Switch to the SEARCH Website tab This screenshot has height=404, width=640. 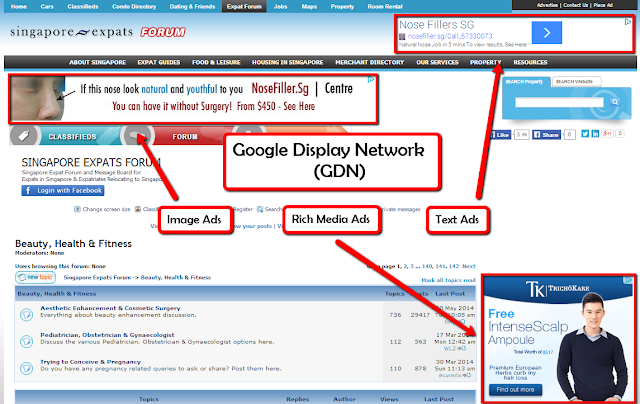coord(576,82)
